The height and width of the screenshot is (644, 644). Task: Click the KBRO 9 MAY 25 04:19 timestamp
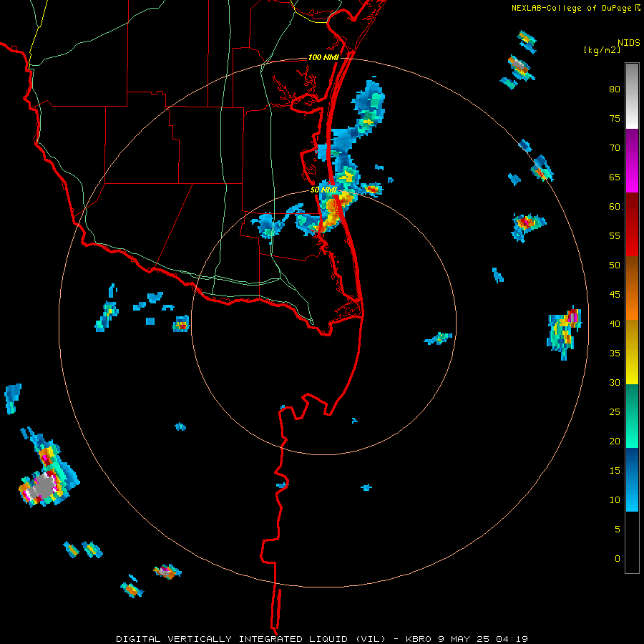click(x=467, y=639)
